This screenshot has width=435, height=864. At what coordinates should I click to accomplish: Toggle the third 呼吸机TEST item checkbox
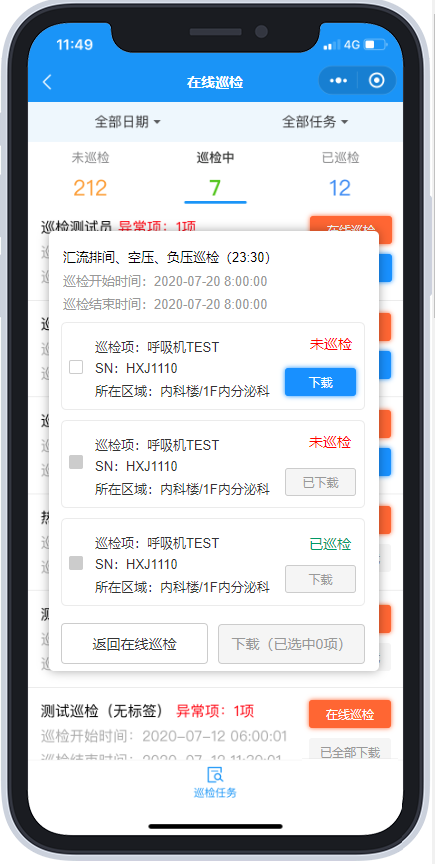tap(76, 563)
